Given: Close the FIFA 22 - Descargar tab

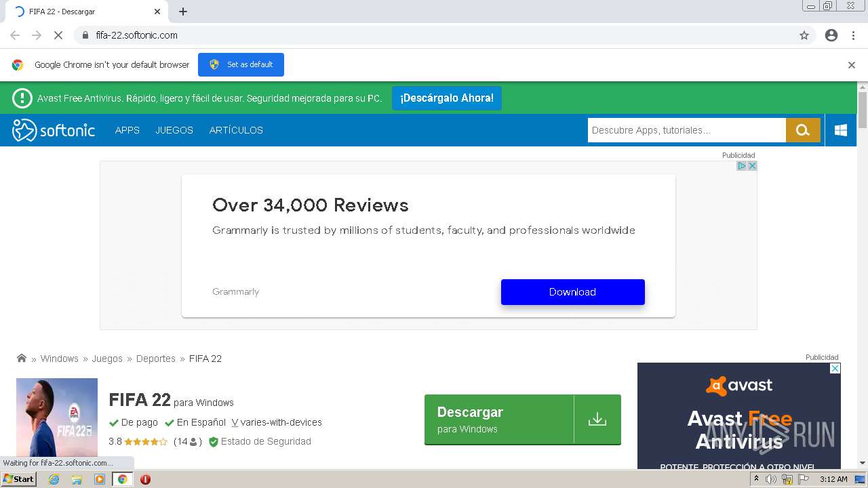Looking at the screenshot, I should [157, 12].
